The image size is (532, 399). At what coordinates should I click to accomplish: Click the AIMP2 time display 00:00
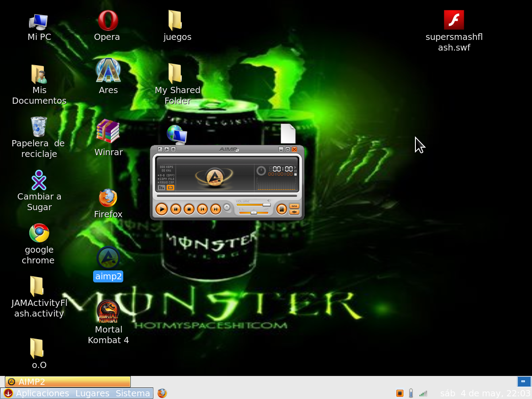point(282,169)
